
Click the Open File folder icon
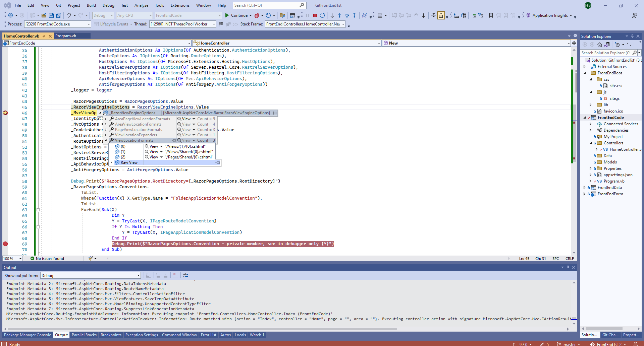point(44,15)
